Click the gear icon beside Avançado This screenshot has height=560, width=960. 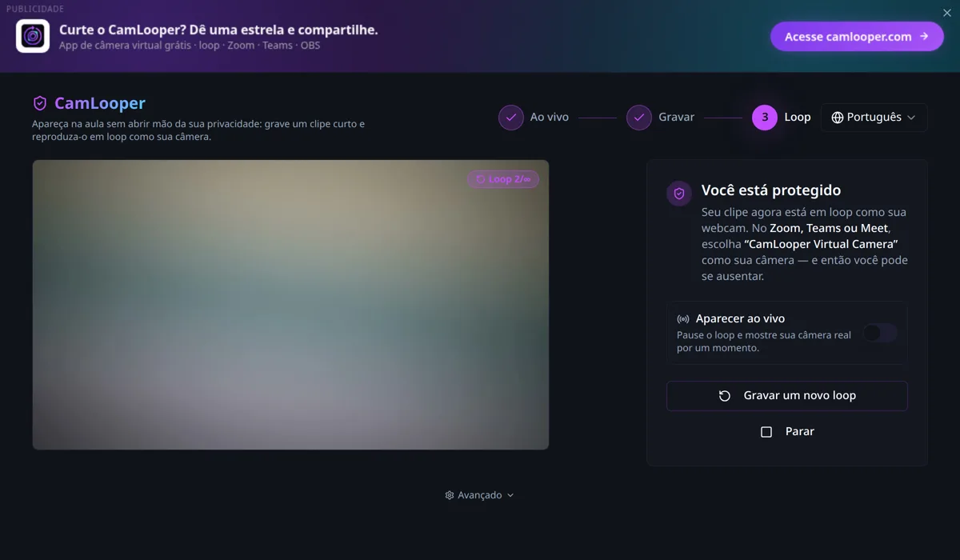coord(450,495)
